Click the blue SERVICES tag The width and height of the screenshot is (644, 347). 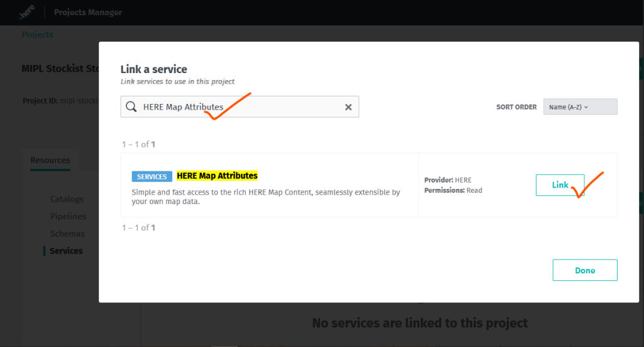click(x=152, y=176)
